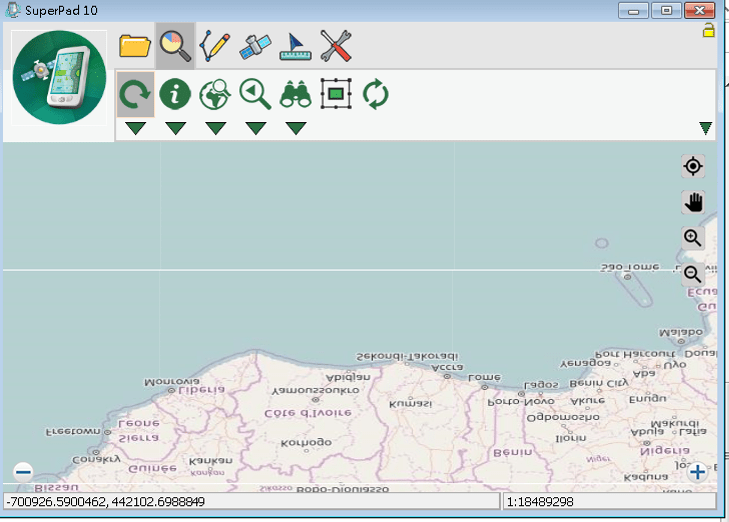The height and width of the screenshot is (522, 729).
Task: Select the Identify info tool
Action: point(175,94)
